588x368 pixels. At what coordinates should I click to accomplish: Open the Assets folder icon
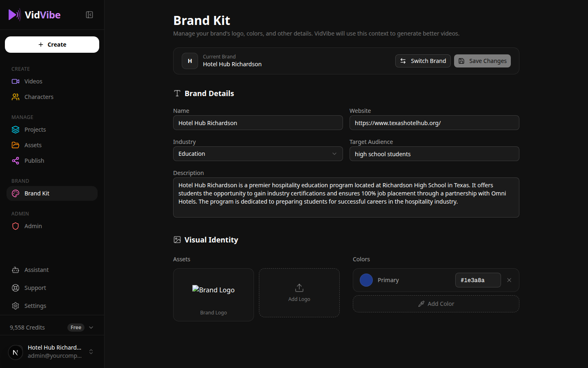click(x=16, y=145)
